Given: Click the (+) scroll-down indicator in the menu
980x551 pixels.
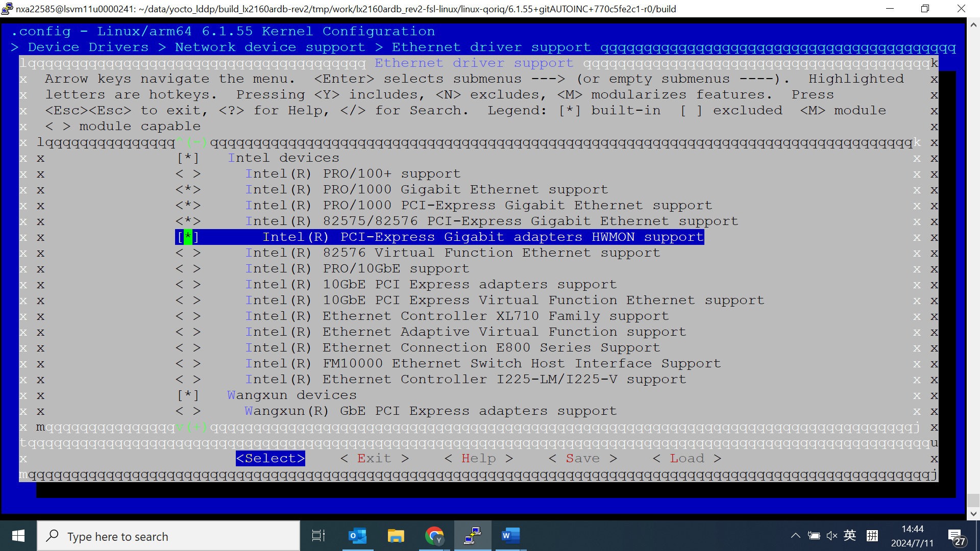Looking at the screenshot, I should tap(197, 427).
